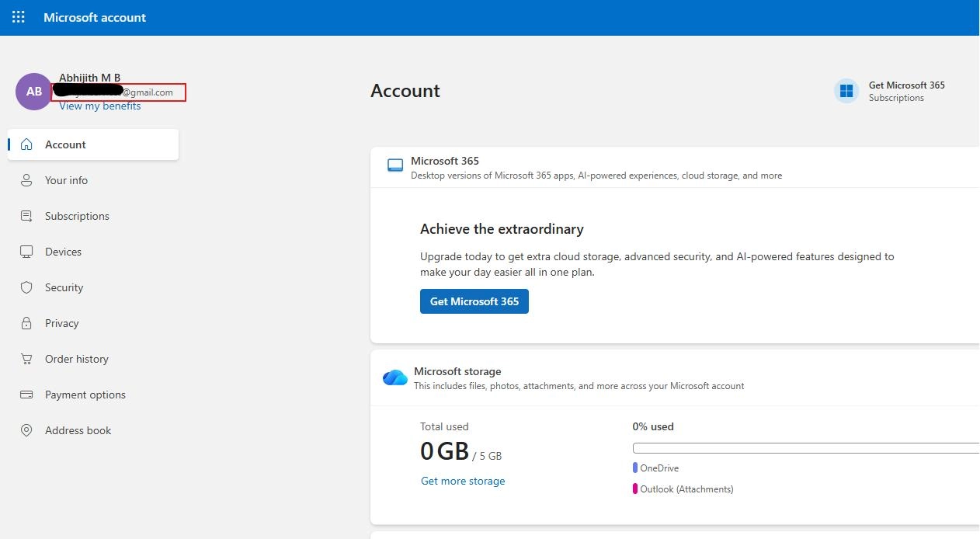Click the Security shield icon
The width and height of the screenshot is (980, 539).
(x=26, y=287)
